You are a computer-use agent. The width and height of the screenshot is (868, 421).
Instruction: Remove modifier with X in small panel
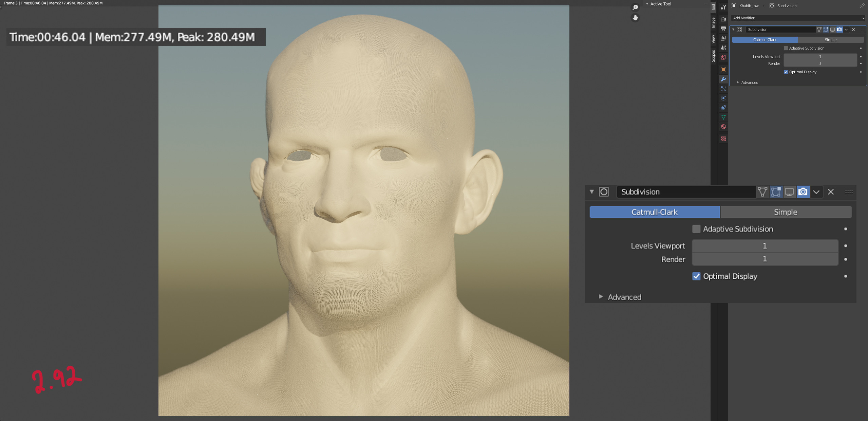(x=853, y=30)
